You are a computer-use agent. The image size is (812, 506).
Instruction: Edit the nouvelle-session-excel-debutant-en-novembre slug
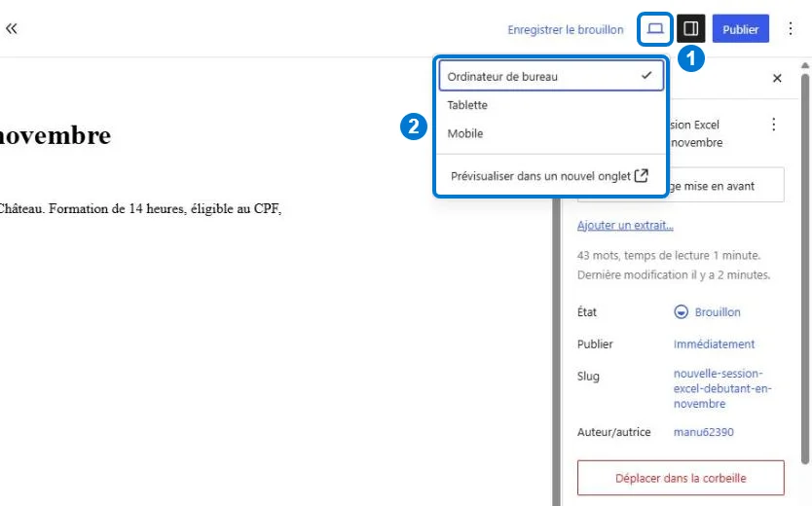[x=722, y=388]
